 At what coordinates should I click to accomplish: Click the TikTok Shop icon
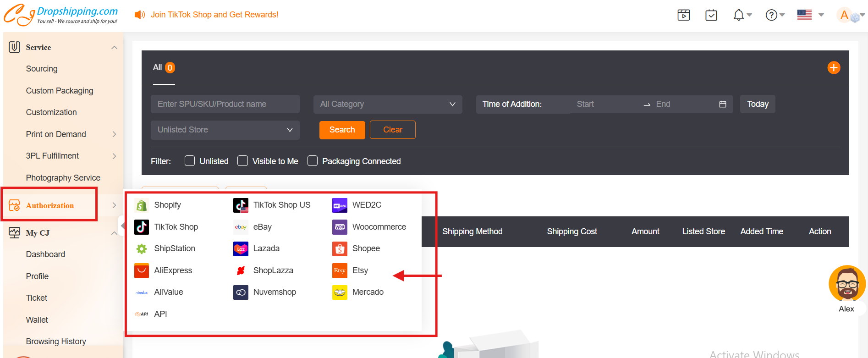tap(142, 227)
